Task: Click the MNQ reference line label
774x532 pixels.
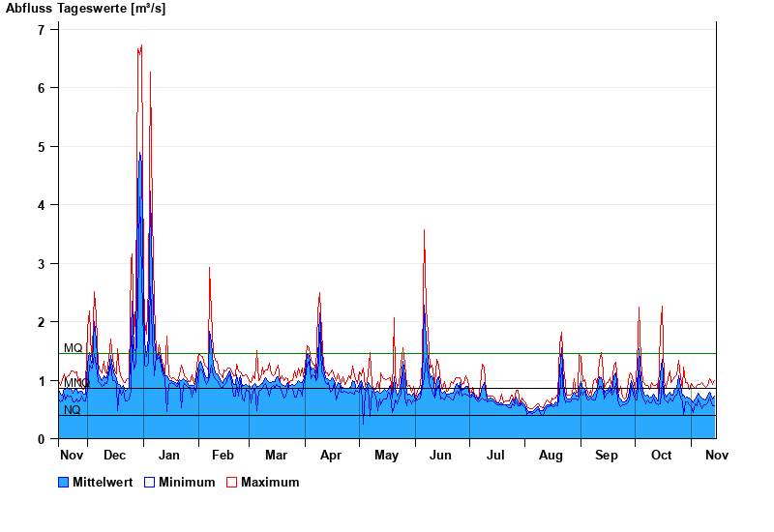Action: coord(76,383)
